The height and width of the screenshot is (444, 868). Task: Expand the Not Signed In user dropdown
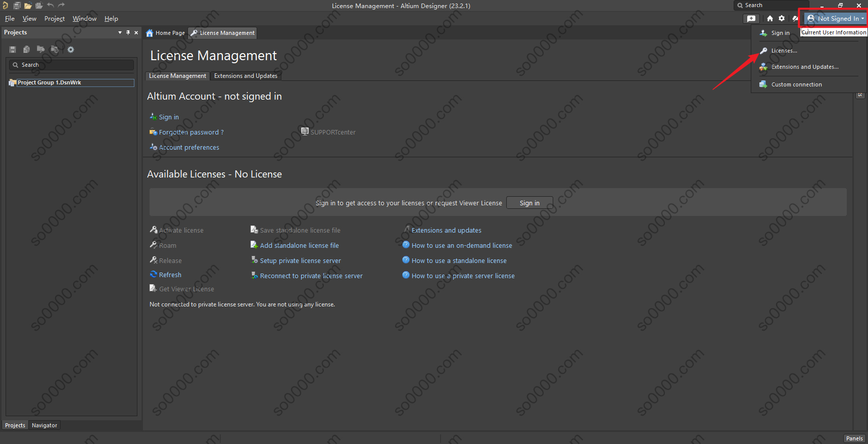tap(835, 18)
